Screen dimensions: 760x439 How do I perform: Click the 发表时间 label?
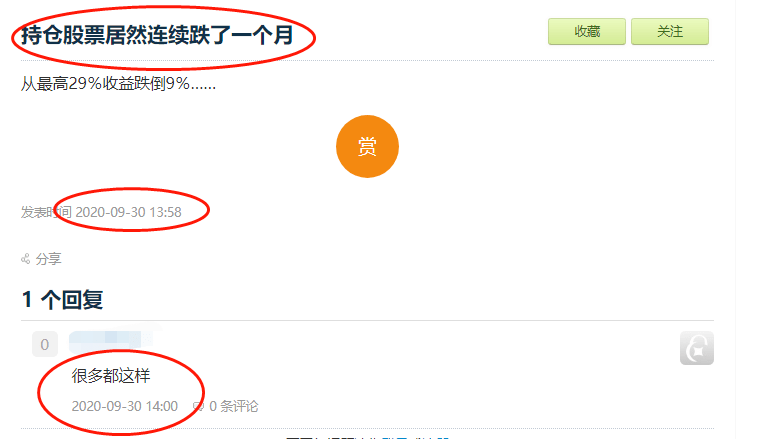pyautogui.click(x=47, y=212)
